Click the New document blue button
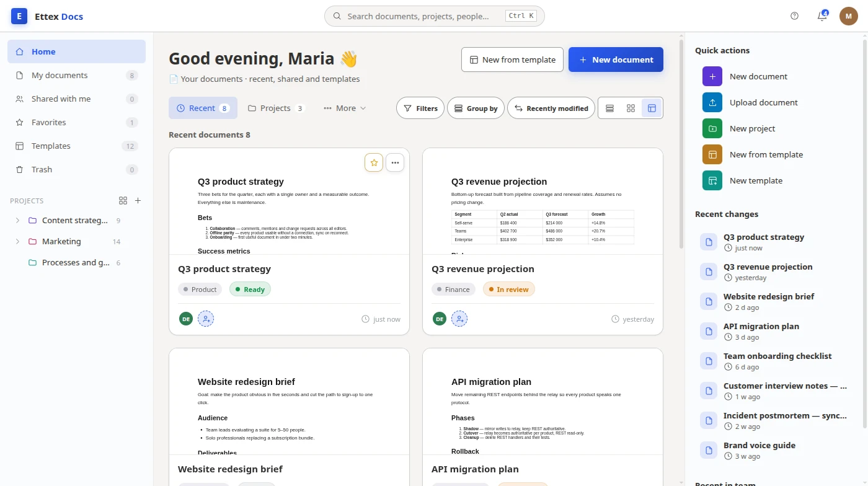This screenshot has width=868, height=486. coord(616,60)
